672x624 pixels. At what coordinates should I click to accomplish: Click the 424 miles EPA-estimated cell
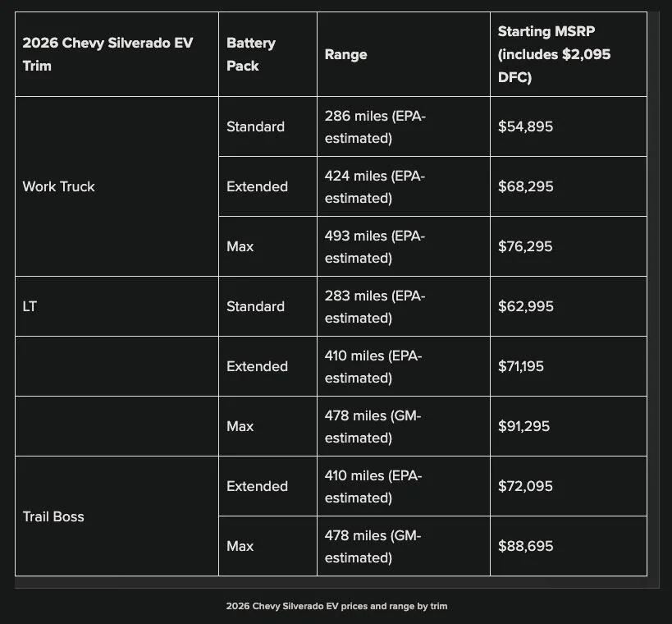(x=404, y=186)
